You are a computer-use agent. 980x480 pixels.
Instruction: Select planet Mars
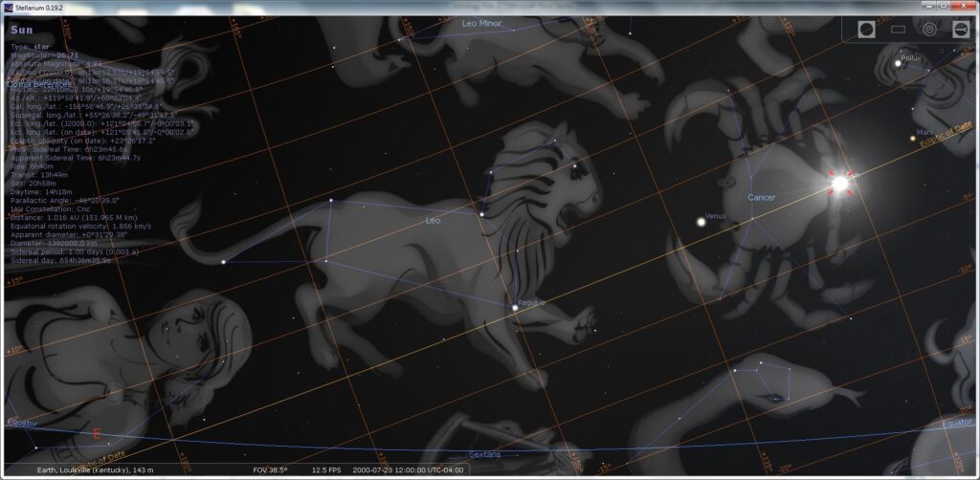click(x=912, y=138)
